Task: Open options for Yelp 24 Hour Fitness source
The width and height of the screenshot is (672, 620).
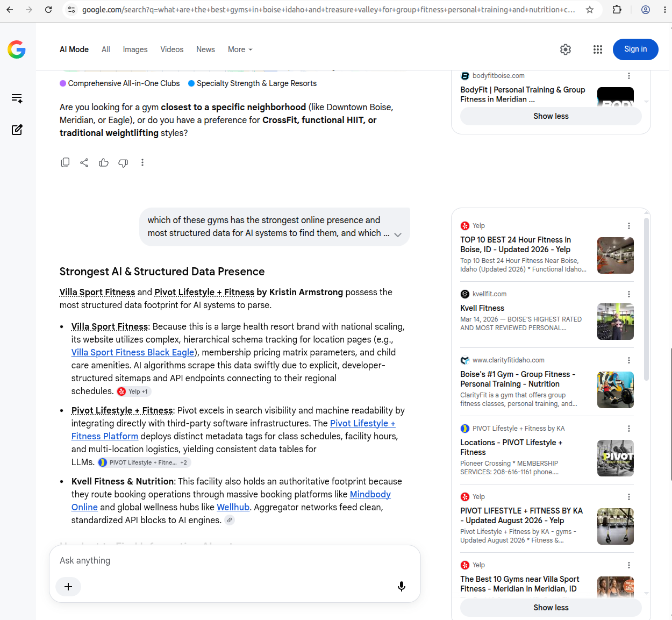Action: 629,226
